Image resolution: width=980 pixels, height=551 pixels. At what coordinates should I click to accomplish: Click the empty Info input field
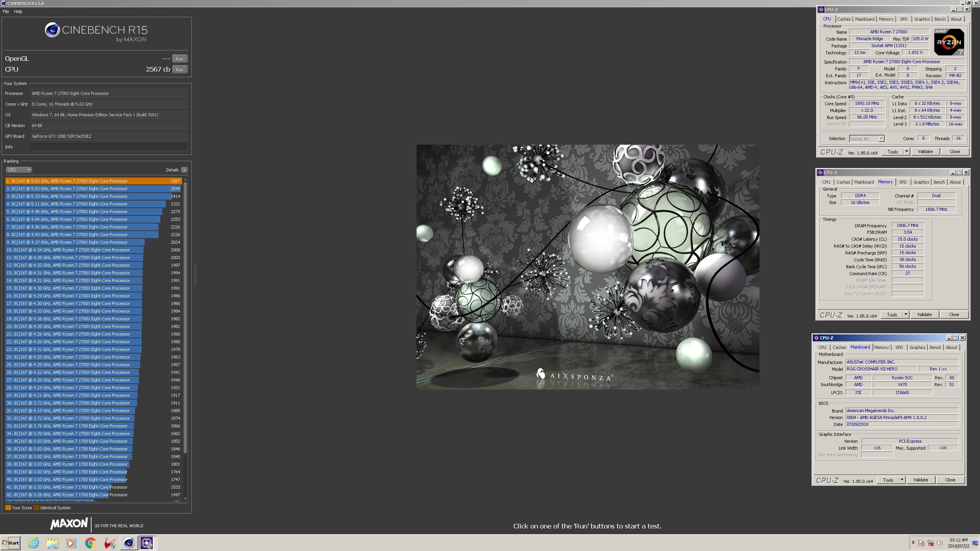pos(109,147)
